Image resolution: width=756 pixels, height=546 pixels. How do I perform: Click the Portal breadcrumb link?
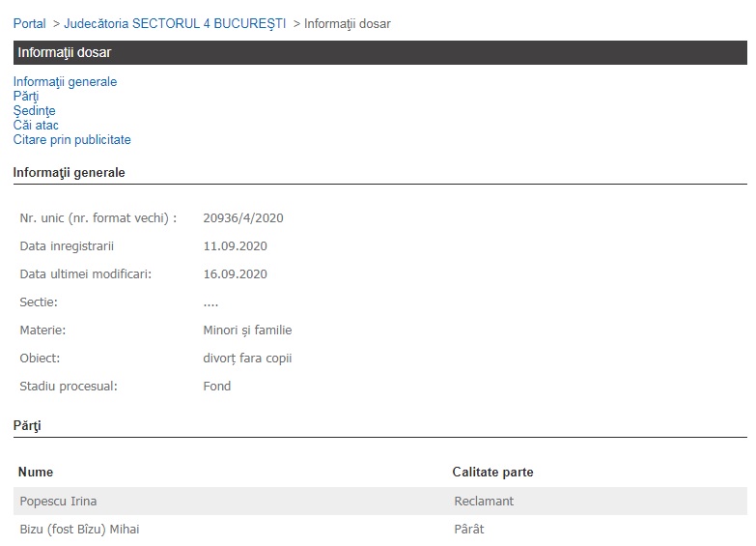tap(29, 23)
